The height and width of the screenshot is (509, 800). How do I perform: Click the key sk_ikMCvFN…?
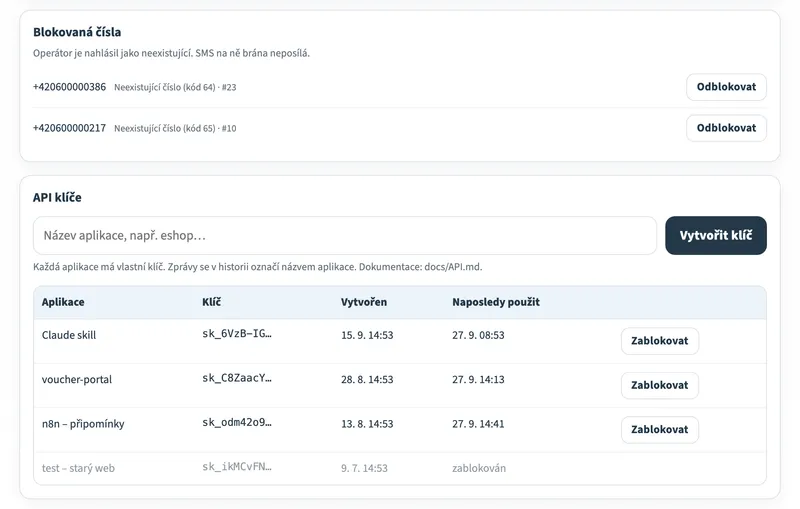pos(237,467)
